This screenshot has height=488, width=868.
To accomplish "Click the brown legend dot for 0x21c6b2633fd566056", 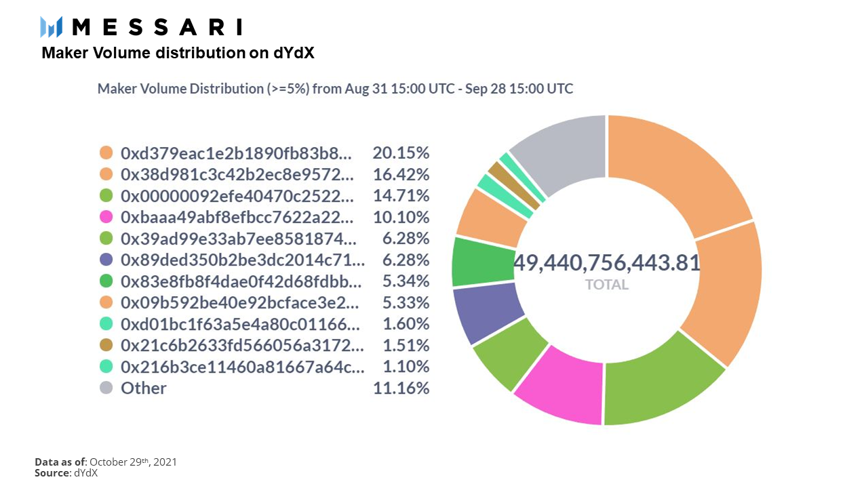I will click(x=106, y=345).
